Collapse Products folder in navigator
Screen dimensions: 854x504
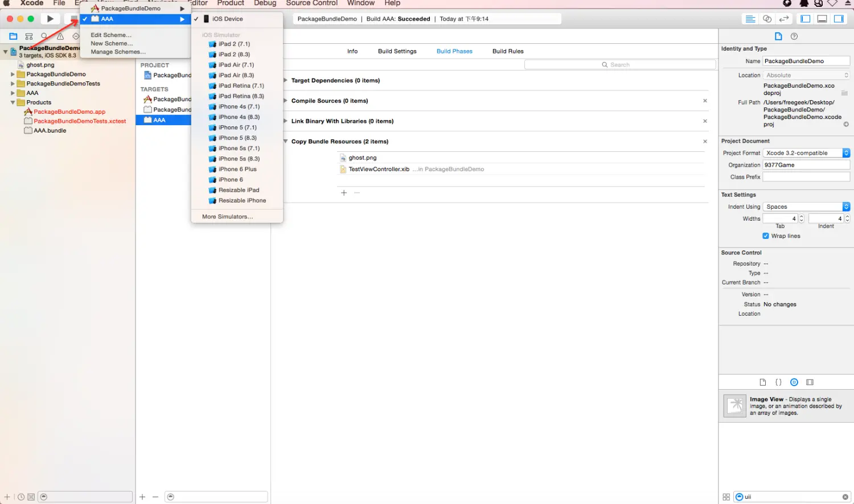[x=13, y=102]
